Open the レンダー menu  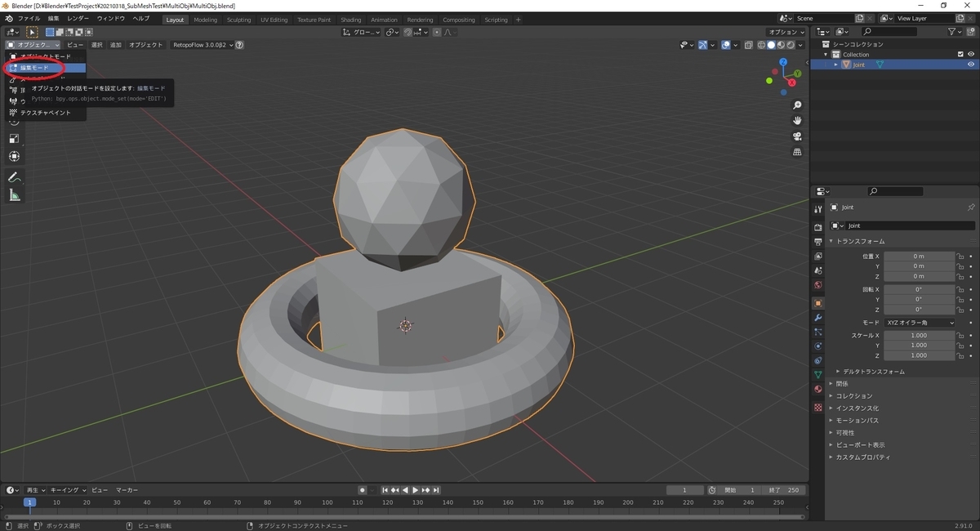coord(78,19)
